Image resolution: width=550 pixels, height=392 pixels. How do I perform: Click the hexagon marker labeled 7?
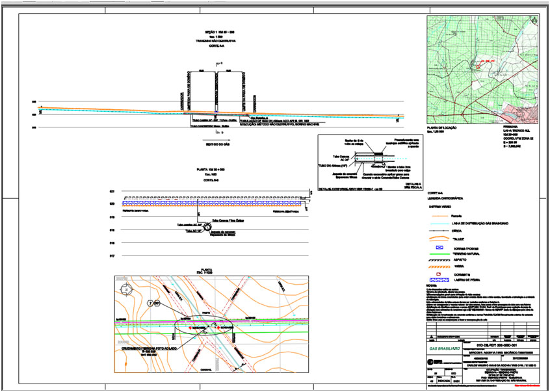[150, 304]
